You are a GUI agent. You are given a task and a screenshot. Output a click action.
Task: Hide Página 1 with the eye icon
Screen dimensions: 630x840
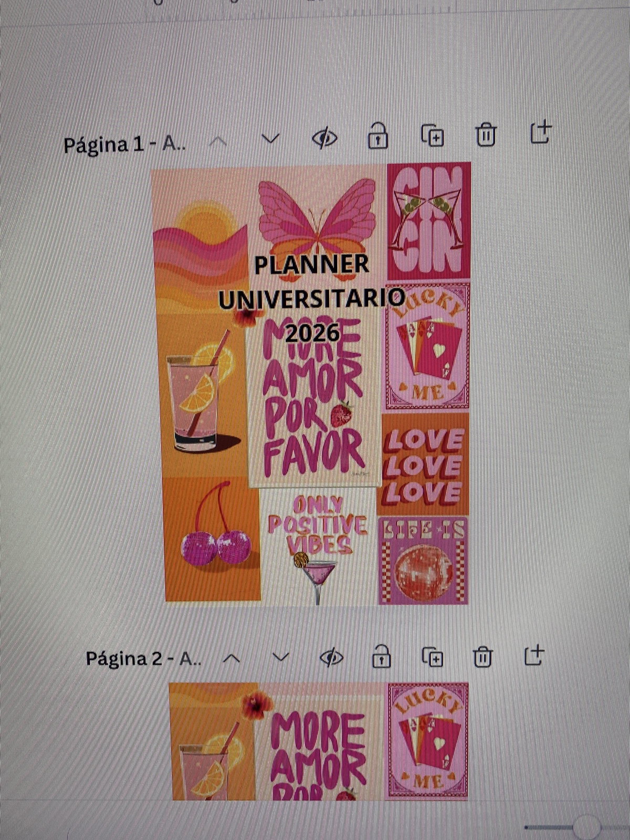coord(324,139)
